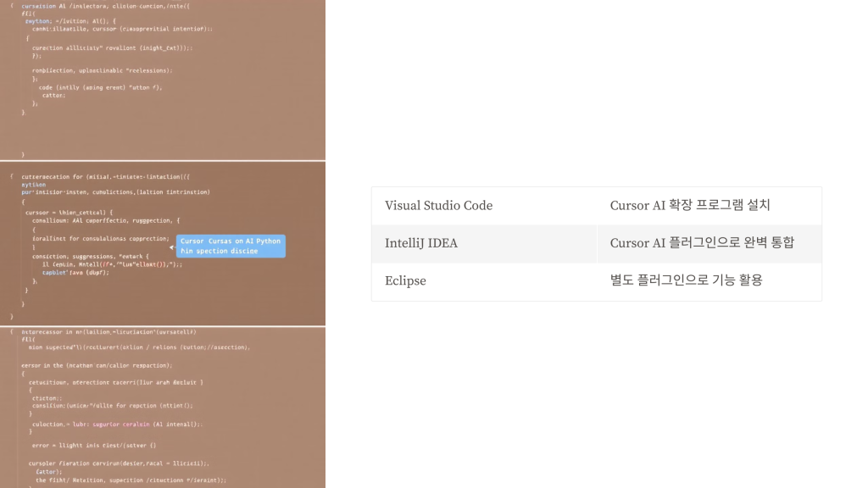
Task: Click the line starting with cursoor = in middle panel
Action: tap(70, 213)
